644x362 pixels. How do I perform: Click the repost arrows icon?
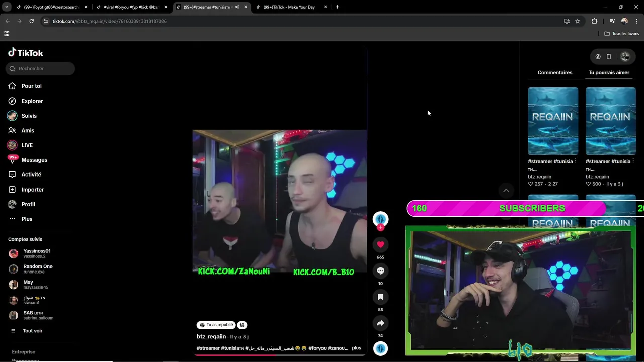242,325
